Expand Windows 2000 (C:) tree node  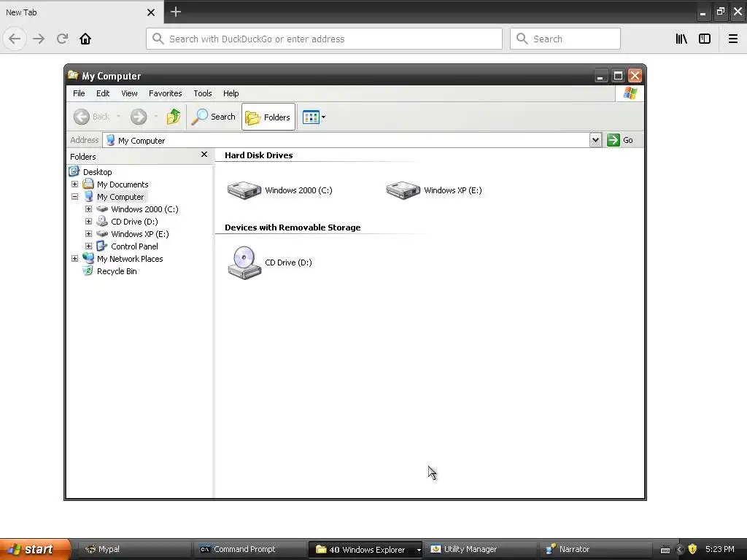88,209
